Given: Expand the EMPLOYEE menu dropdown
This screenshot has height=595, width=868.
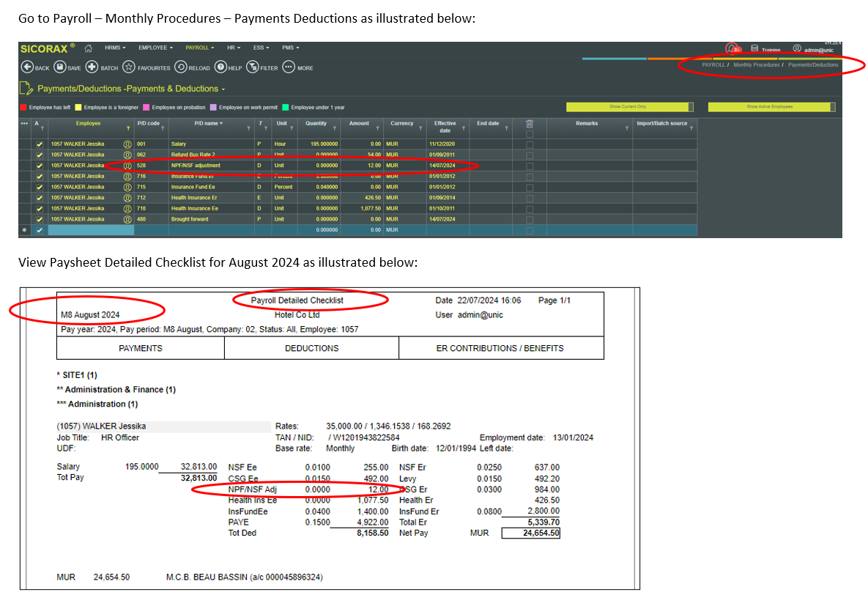Looking at the screenshot, I should pos(155,48).
